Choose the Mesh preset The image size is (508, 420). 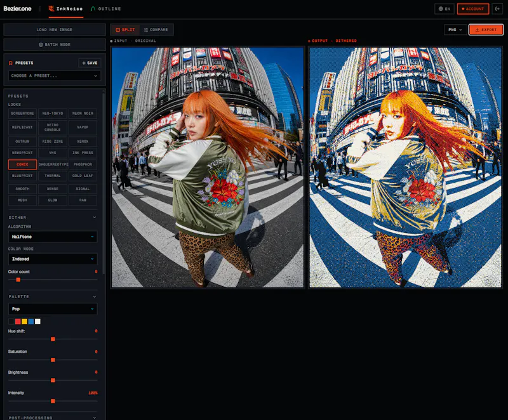pyautogui.click(x=22, y=200)
